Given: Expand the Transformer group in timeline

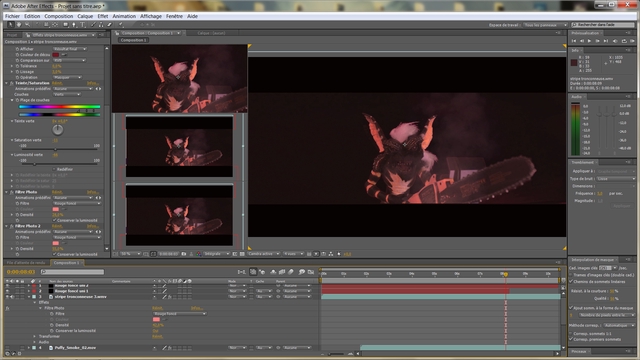Looking at the screenshot, I should (x=35, y=336).
